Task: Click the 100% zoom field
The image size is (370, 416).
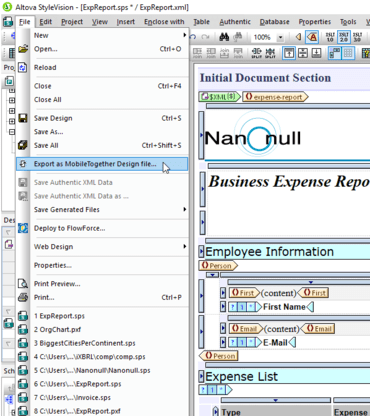Action: pos(264,37)
